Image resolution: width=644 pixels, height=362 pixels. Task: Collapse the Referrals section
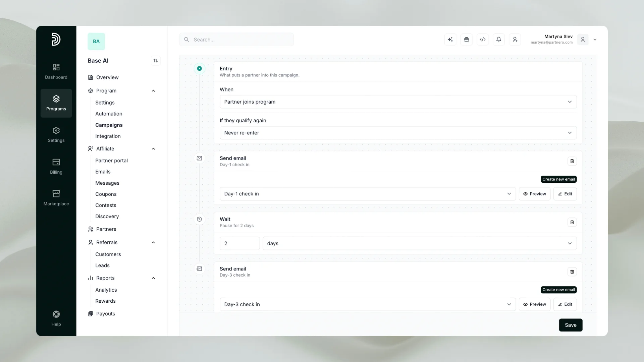tap(153, 243)
